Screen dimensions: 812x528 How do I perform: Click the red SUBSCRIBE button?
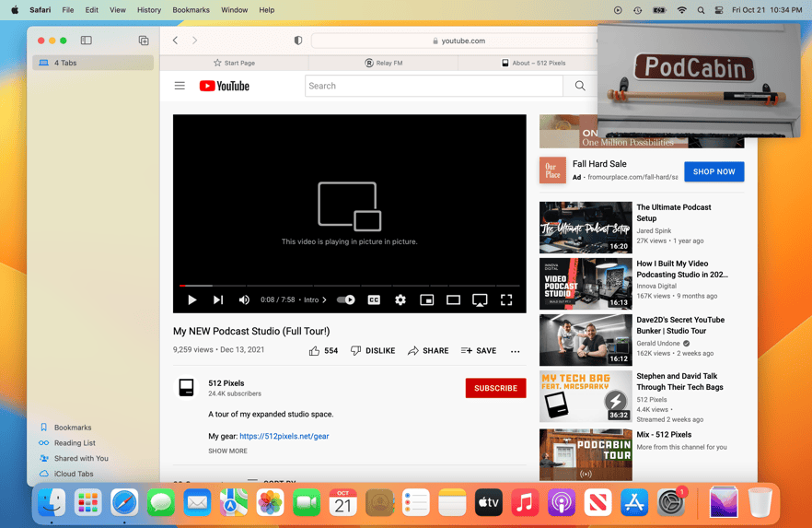[x=495, y=388]
